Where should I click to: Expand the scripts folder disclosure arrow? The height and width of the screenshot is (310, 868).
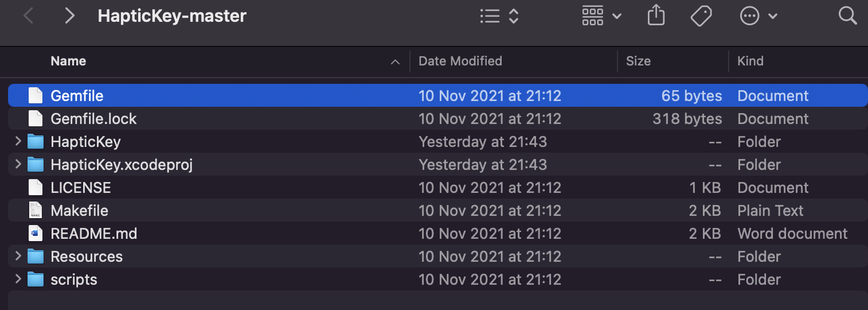point(18,279)
